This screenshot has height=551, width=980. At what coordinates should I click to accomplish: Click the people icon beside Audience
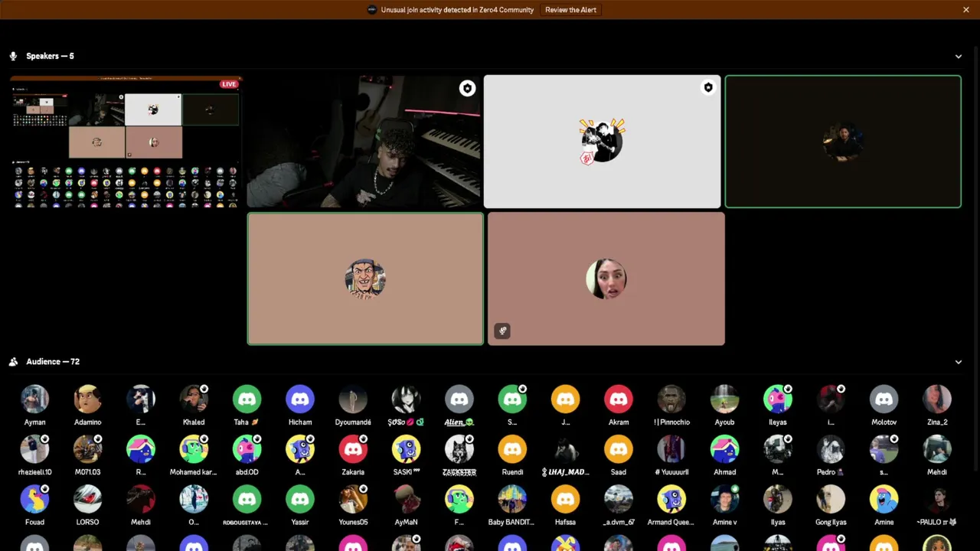tap(13, 362)
